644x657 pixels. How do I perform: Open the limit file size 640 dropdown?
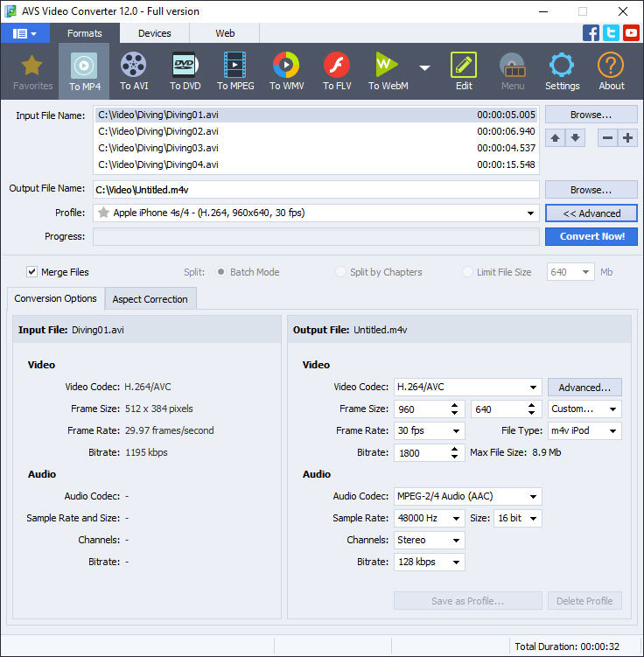[570, 272]
